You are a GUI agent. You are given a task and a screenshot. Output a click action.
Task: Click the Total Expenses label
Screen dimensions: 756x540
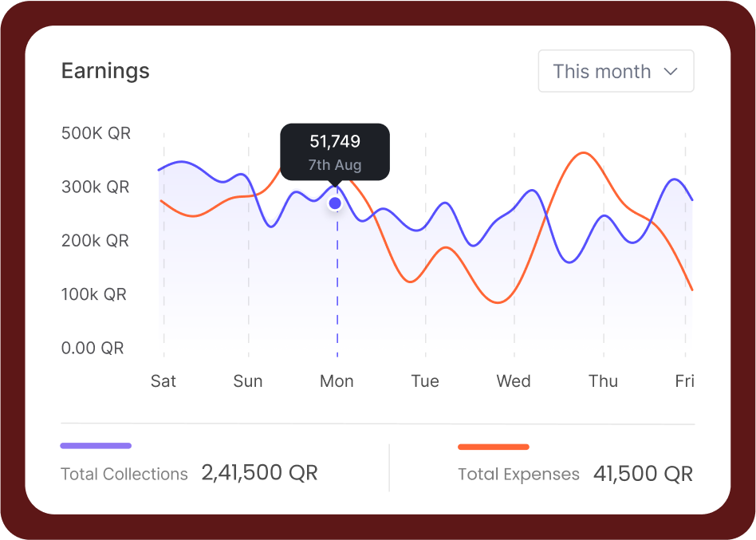point(518,475)
